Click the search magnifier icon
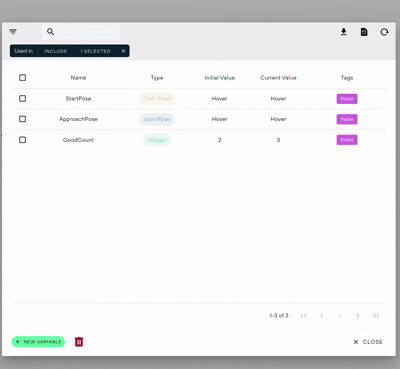 [50, 32]
